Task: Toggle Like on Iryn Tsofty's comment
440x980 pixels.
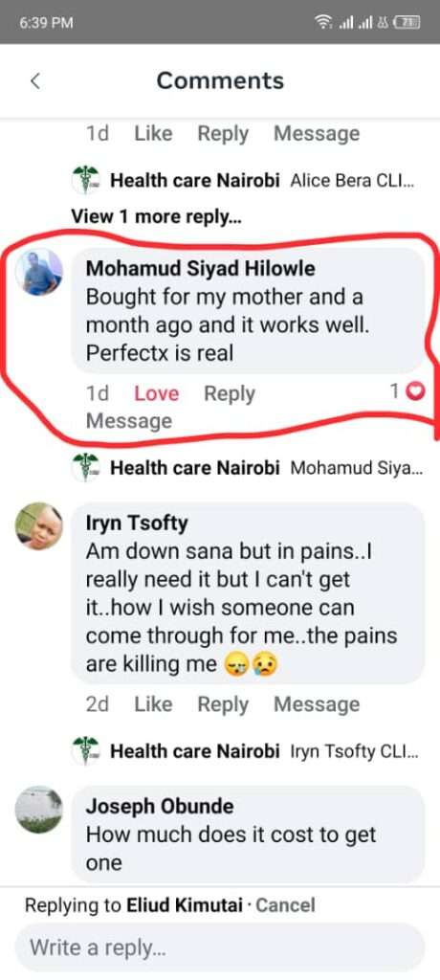Action: 153,704
